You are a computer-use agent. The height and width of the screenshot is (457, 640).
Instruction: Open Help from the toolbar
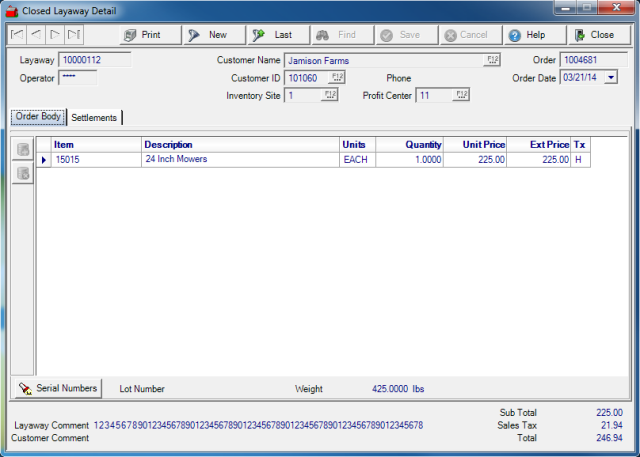click(533, 35)
